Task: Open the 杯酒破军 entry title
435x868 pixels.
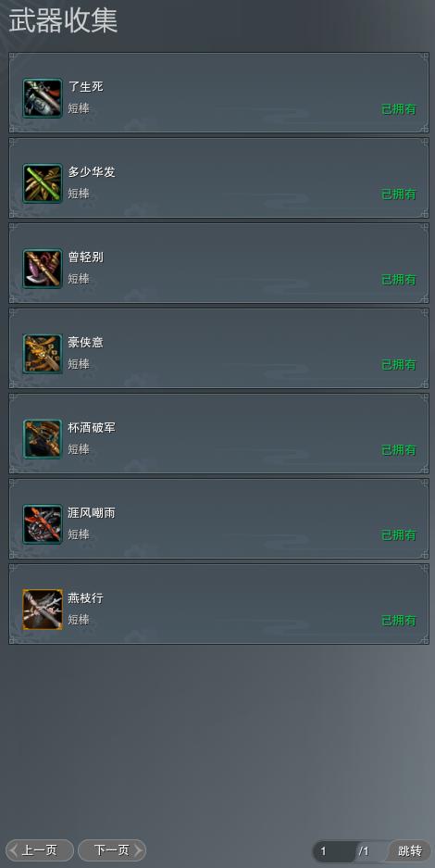Action: (92, 428)
